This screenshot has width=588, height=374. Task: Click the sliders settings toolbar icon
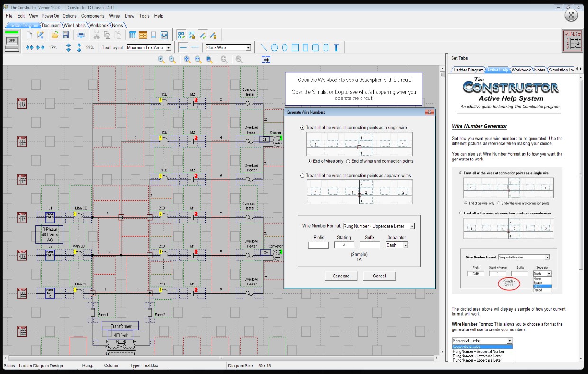[164, 35]
